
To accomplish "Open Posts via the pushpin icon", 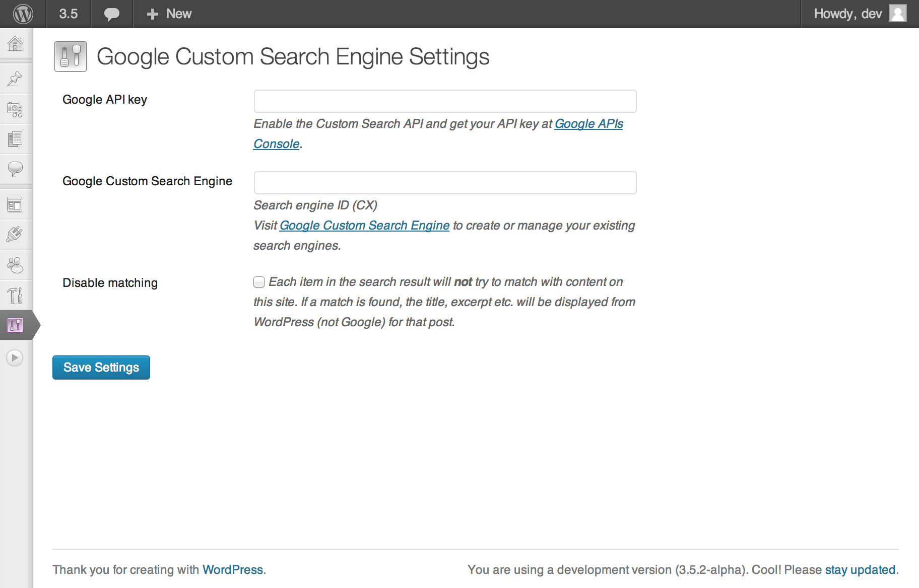I will tap(15, 79).
